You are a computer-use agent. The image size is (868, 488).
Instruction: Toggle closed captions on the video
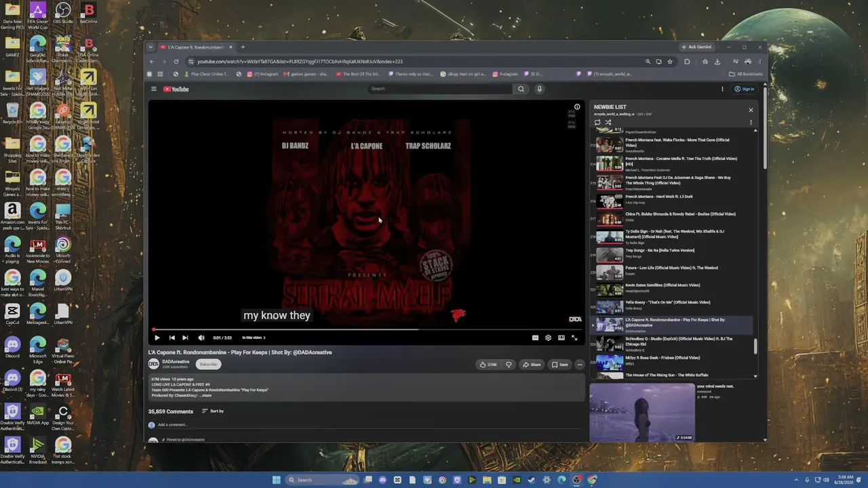[535, 338]
